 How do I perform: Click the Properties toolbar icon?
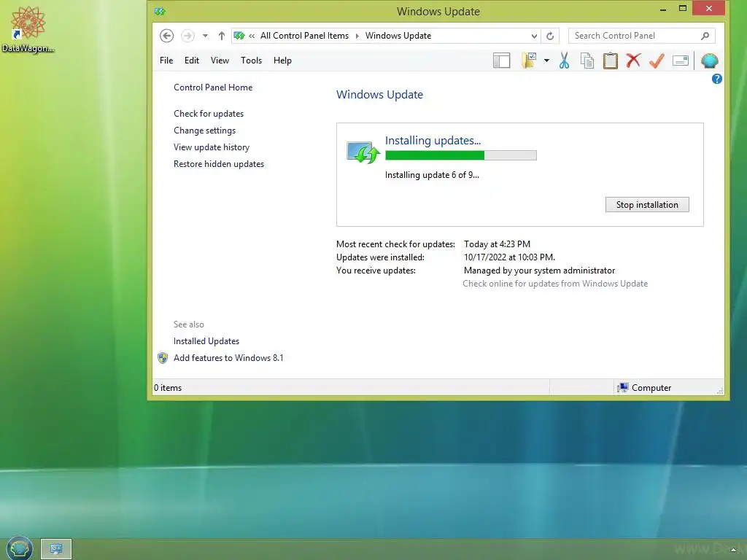pos(681,61)
